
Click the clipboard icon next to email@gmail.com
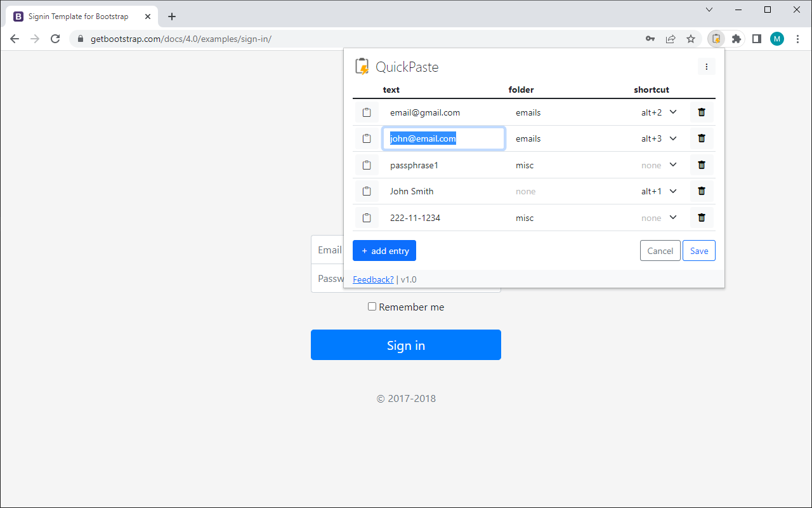click(367, 112)
